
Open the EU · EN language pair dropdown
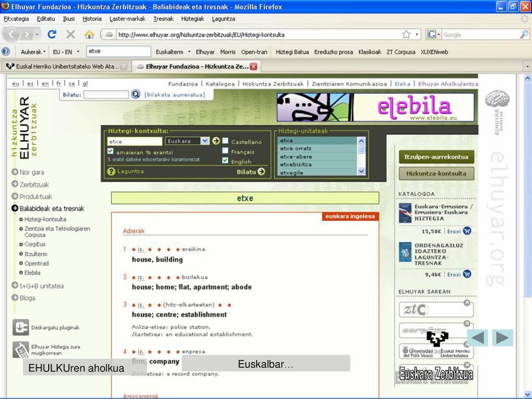[x=66, y=52]
